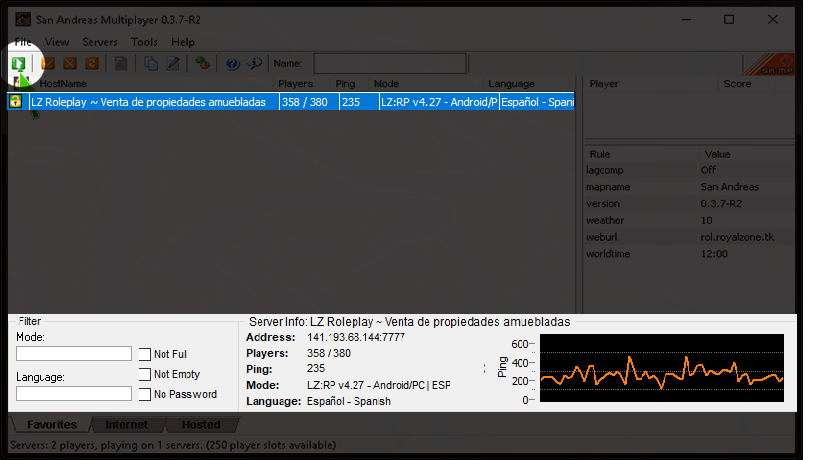Switch to the Favorites tab
The image size is (822, 460).
tap(51, 424)
